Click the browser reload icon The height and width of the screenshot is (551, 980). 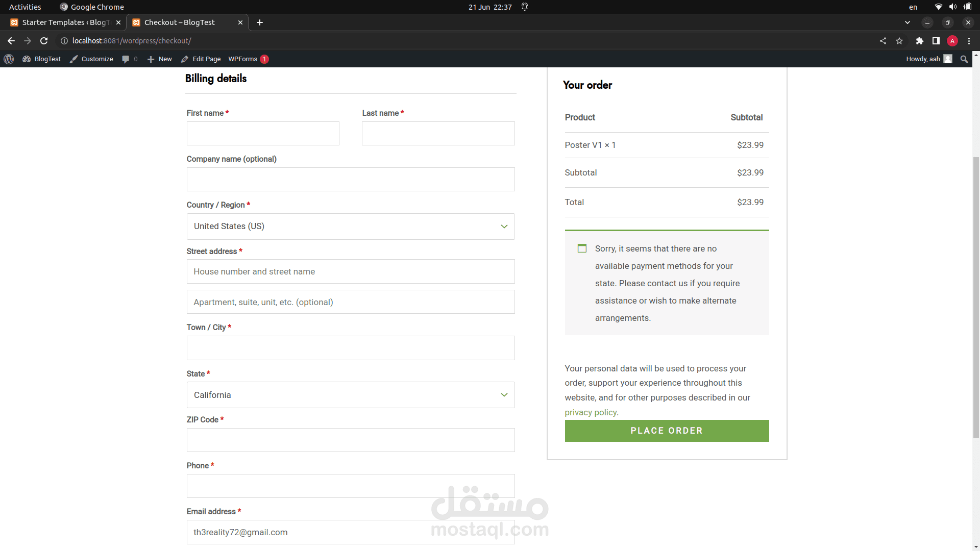(44, 41)
